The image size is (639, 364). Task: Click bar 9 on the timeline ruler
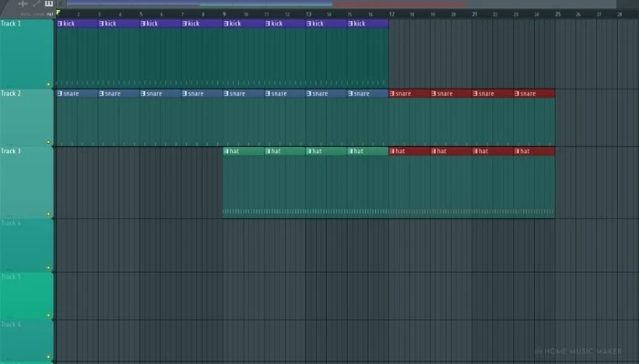(224, 15)
